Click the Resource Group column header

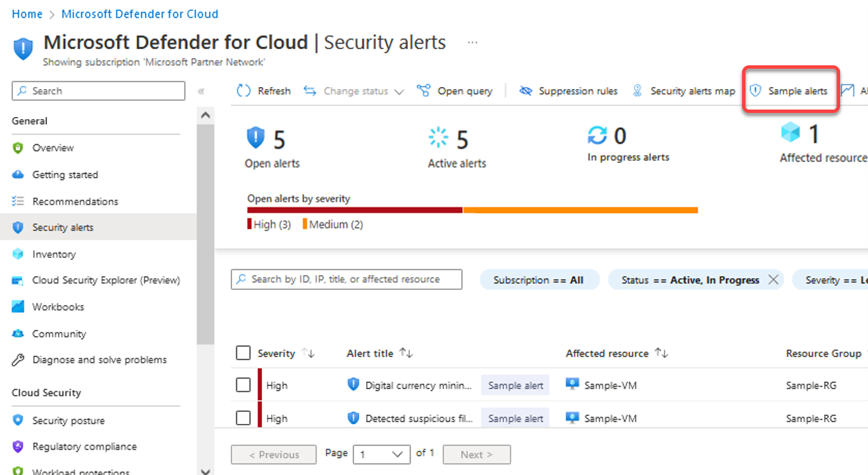823,353
